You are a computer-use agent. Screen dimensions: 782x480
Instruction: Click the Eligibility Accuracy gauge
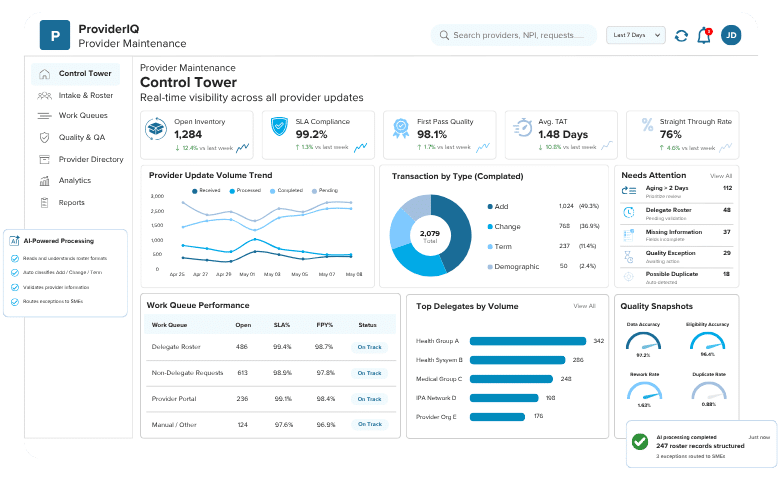(707, 341)
